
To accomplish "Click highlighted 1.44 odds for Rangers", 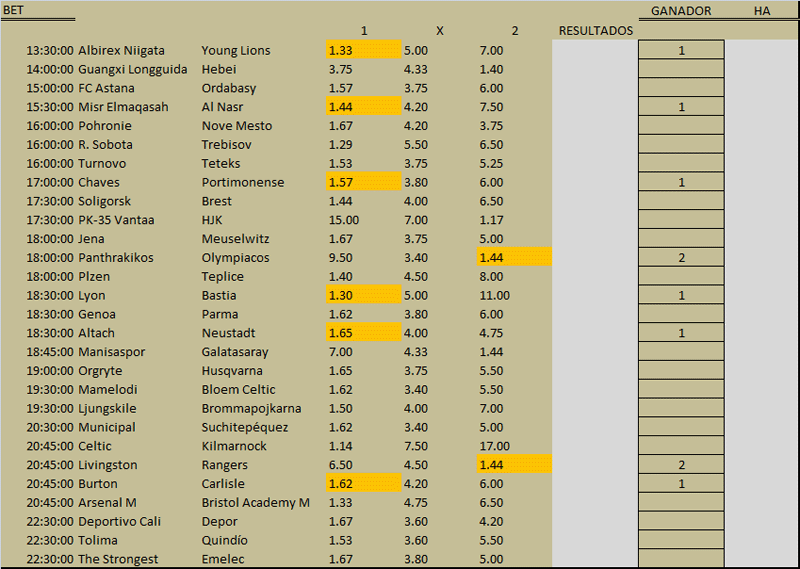I will [514, 464].
